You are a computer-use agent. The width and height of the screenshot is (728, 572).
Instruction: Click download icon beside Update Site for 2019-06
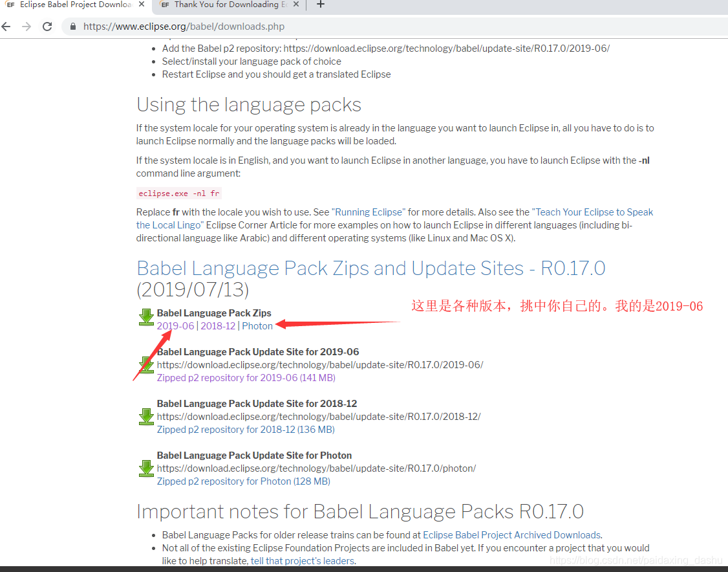point(146,365)
